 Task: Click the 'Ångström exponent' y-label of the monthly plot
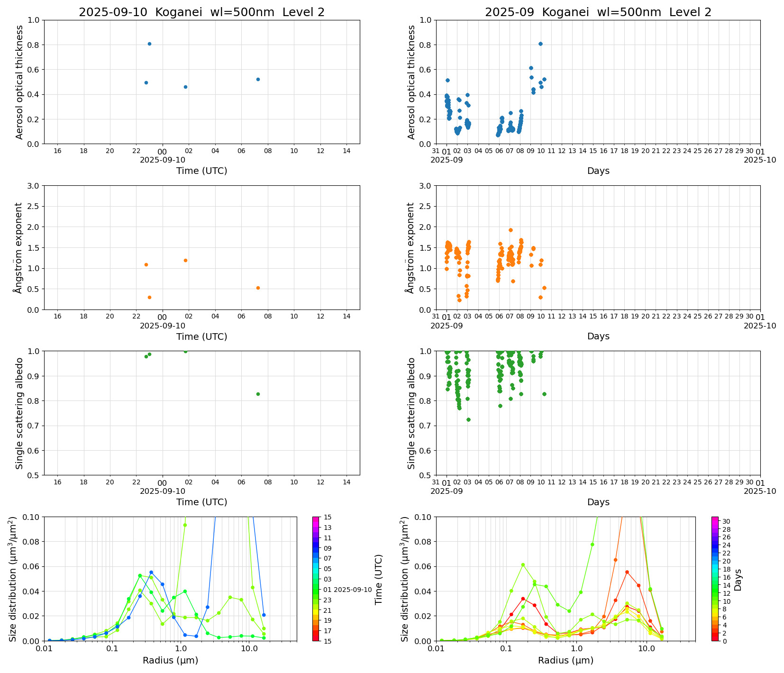pyautogui.click(x=410, y=248)
